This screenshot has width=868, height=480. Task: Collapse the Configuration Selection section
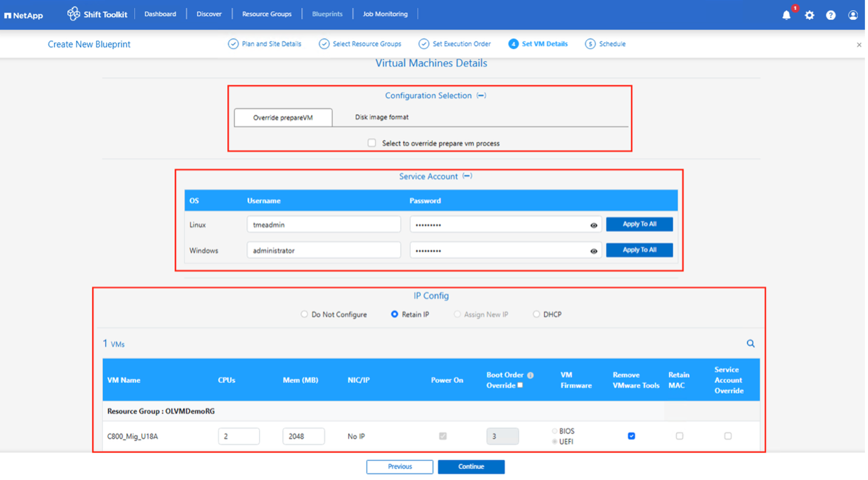(481, 96)
